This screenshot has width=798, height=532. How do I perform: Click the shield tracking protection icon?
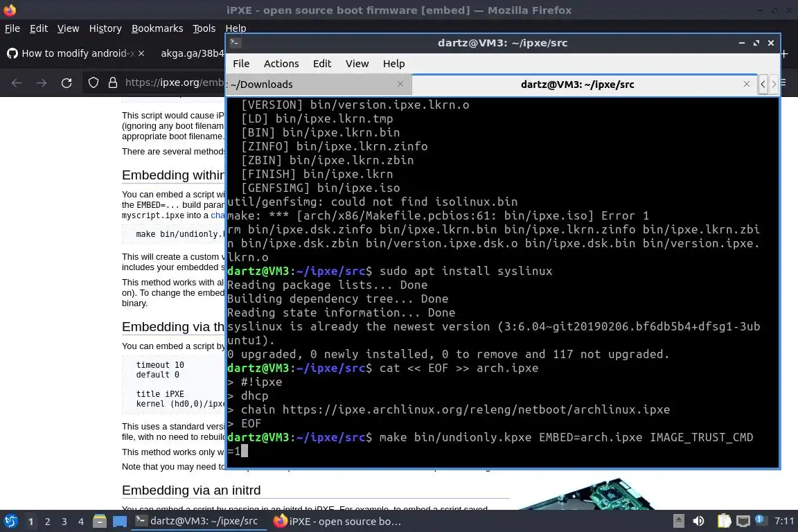click(x=93, y=82)
